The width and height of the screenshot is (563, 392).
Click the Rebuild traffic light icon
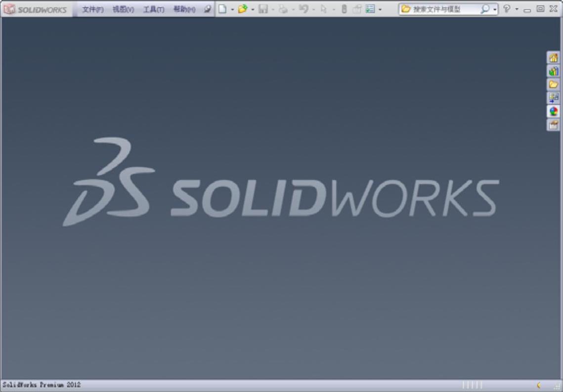pyautogui.click(x=344, y=9)
